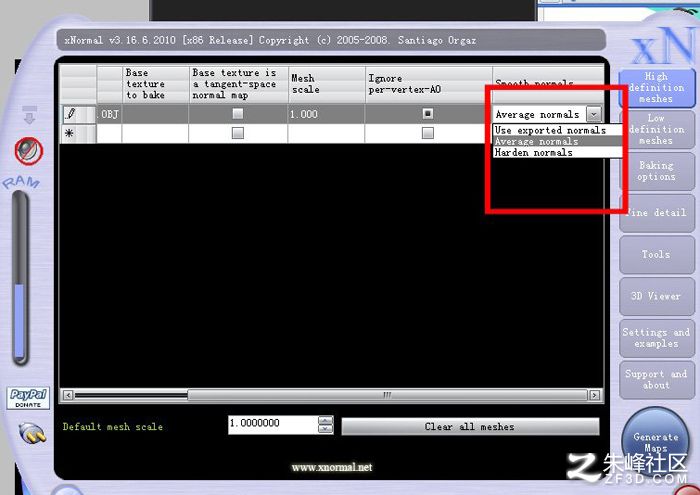Click the asterisk new-row icon
The height and width of the screenshot is (495, 700).
(x=69, y=133)
